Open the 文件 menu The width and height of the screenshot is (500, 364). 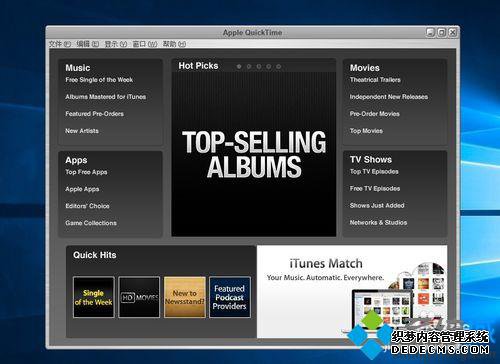[60, 44]
